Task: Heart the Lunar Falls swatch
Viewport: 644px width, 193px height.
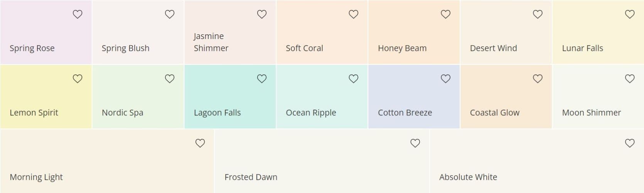Action: pyautogui.click(x=630, y=14)
